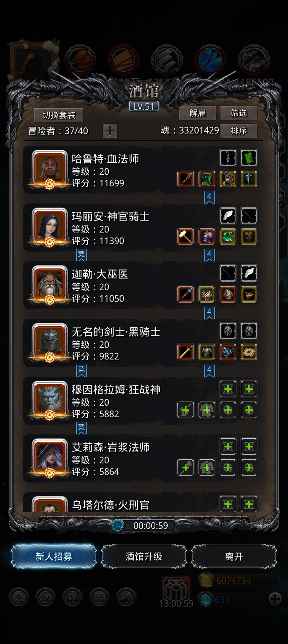Select the staff weapon icon of 哈鲁特·血法师
The image size is (288, 644).
(x=186, y=179)
